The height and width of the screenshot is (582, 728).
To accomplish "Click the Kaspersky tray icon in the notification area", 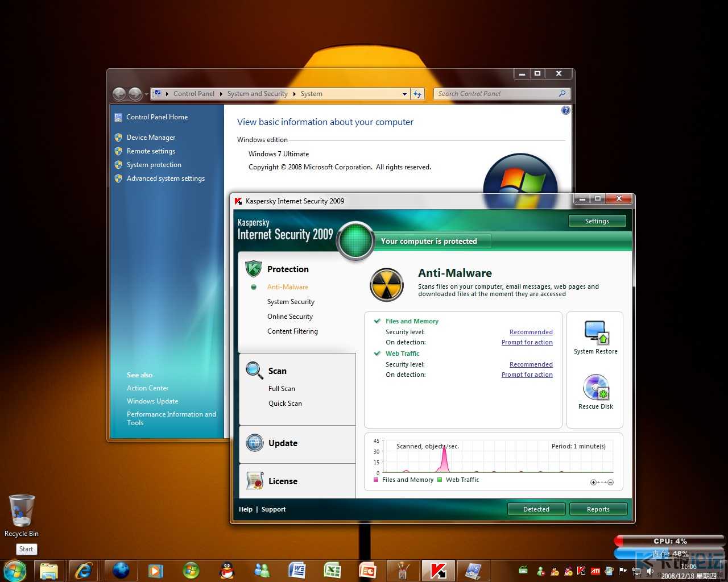I will point(581,571).
